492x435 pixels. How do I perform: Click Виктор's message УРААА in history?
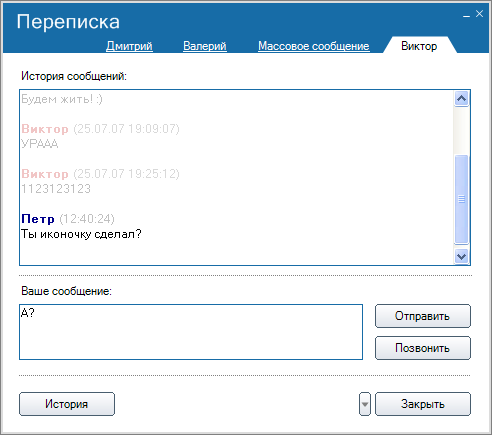(40, 144)
